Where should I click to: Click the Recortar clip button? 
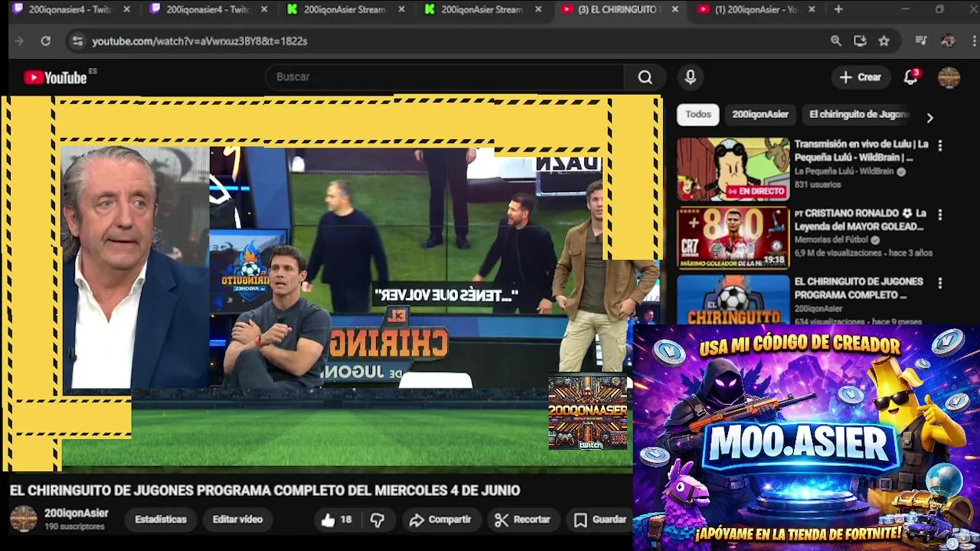523,520
